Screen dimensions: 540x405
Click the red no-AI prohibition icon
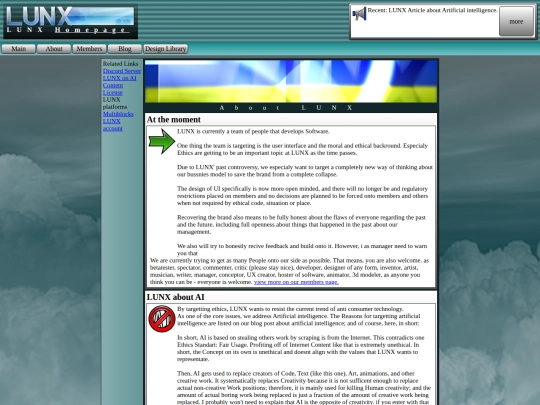[162, 319]
